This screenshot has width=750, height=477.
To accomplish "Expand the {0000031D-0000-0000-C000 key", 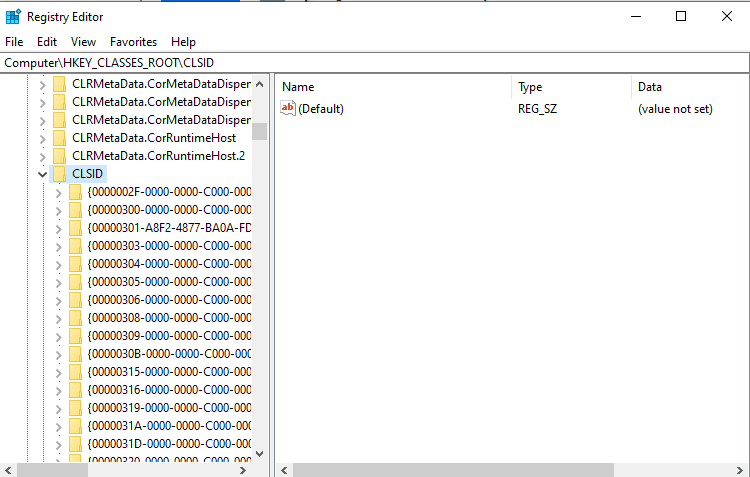I will coord(58,445).
